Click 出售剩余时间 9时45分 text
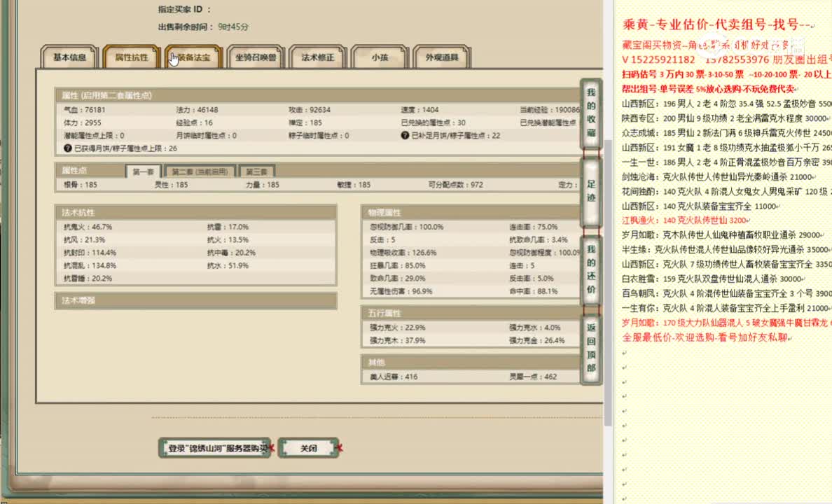Image resolution: width=832 pixels, height=504 pixels. tap(203, 27)
